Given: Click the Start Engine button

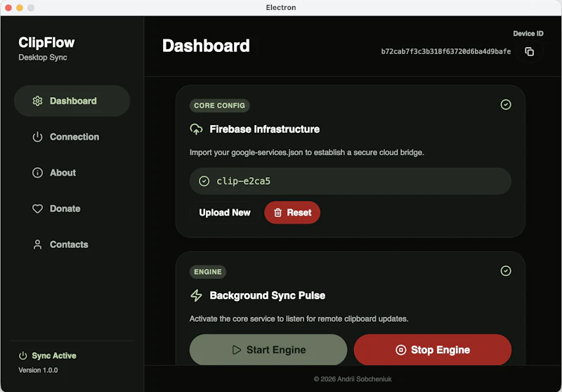Looking at the screenshot, I should point(268,350).
